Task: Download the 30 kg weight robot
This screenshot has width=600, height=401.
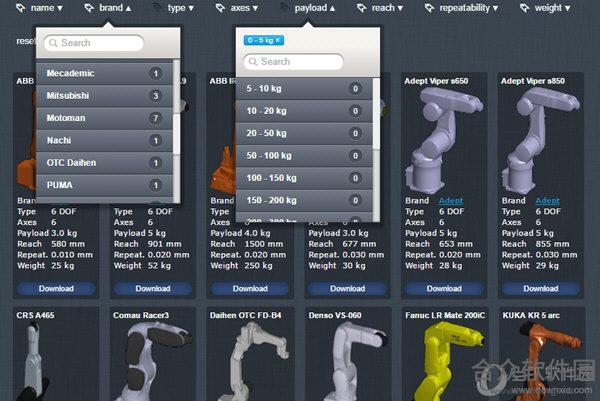Action: tap(347, 289)
